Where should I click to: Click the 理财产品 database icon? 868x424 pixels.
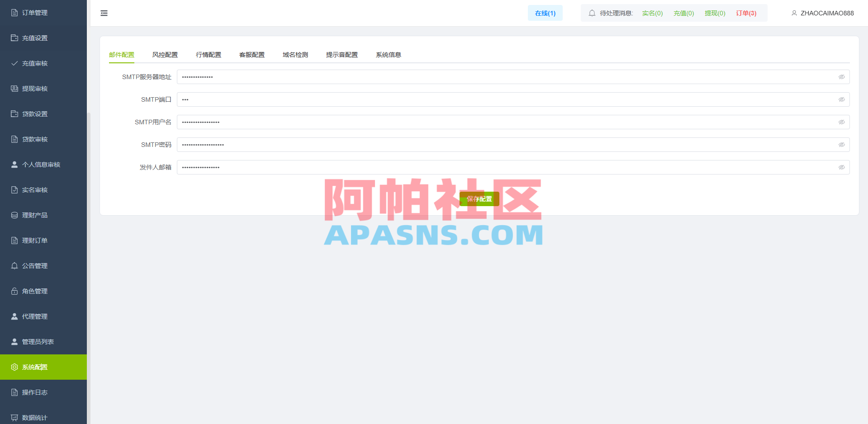(x=14, y=215)
